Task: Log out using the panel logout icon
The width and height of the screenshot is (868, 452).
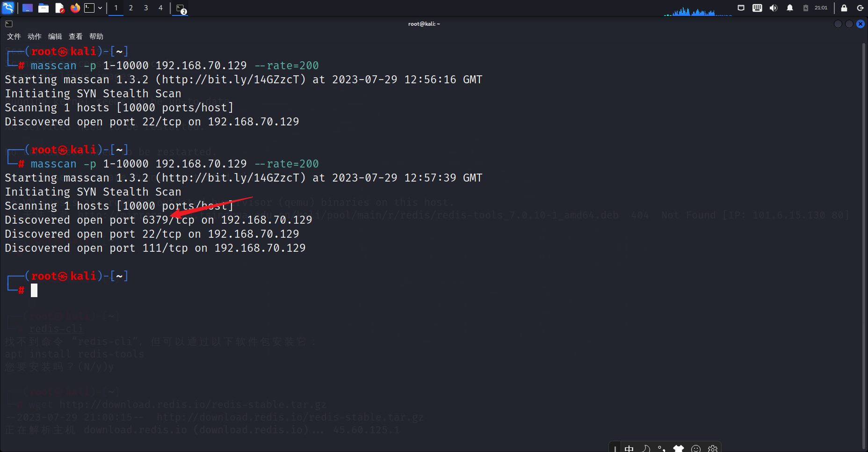Action: pos(860,8)
